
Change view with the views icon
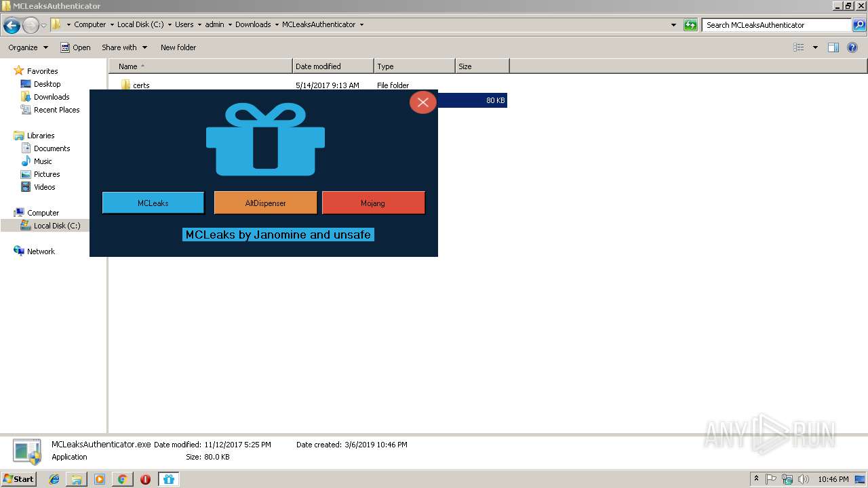click(x=799, y=47)
